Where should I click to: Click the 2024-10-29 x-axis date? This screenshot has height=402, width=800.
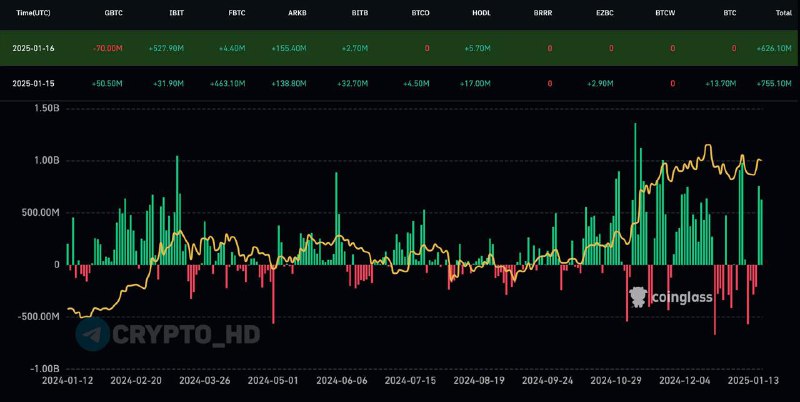(x=616, y=381)
